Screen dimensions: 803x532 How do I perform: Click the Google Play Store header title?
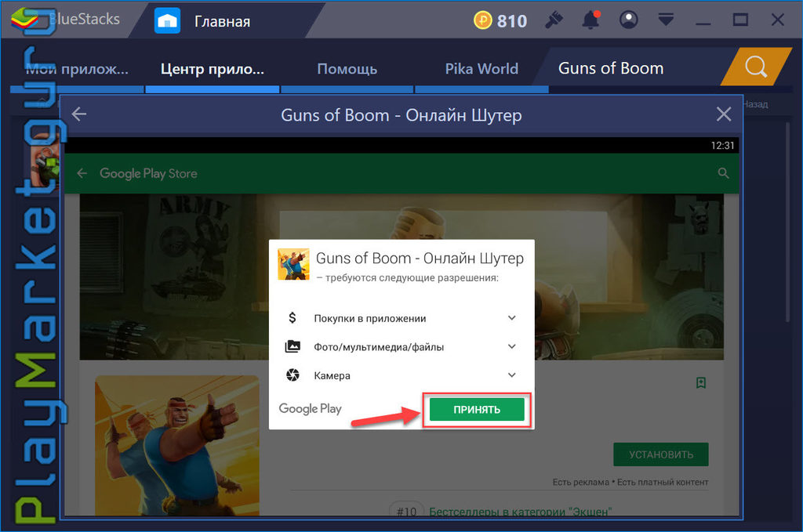148,173
